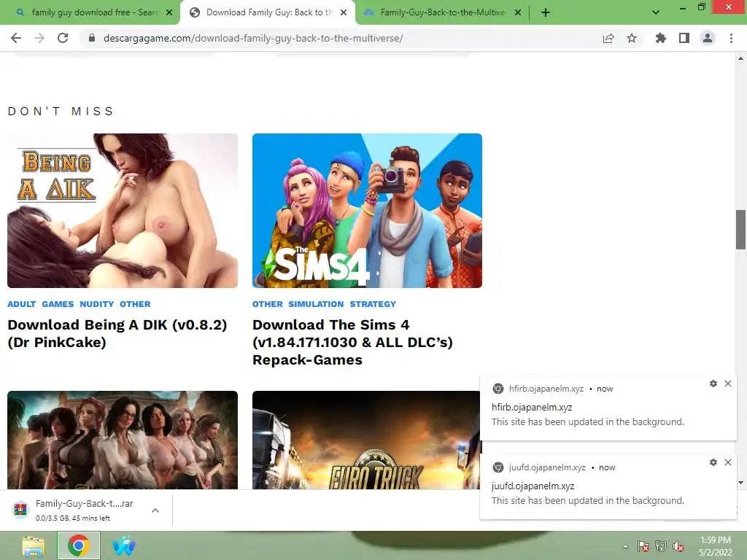Close the Download Family Guy tab
This screenshot has width=747, height=560.
[x=344, y=12]
